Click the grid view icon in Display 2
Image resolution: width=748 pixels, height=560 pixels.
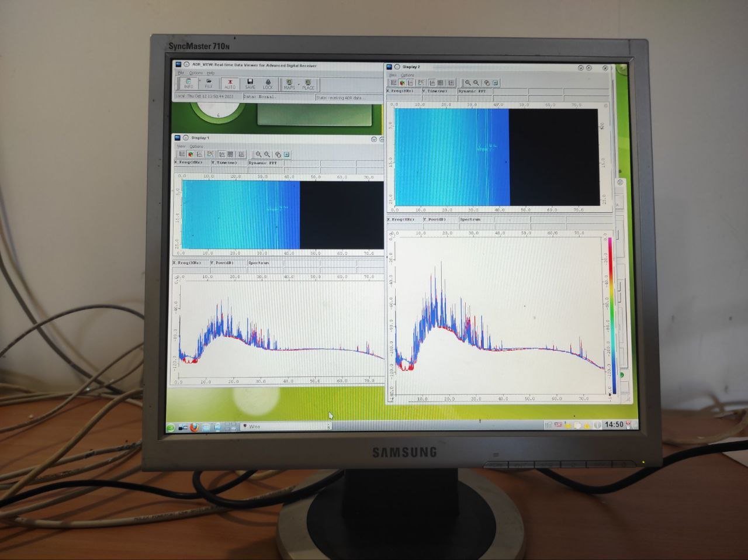(441, 83)
